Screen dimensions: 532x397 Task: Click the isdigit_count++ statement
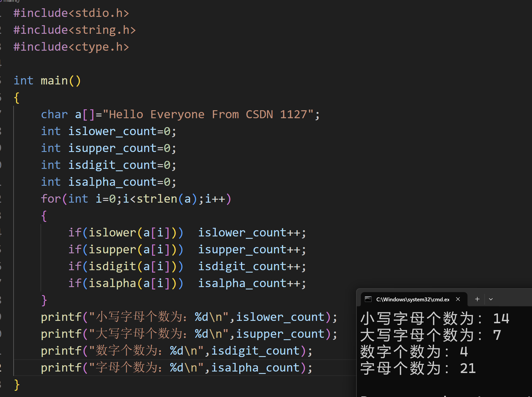(x=252, y=266)
